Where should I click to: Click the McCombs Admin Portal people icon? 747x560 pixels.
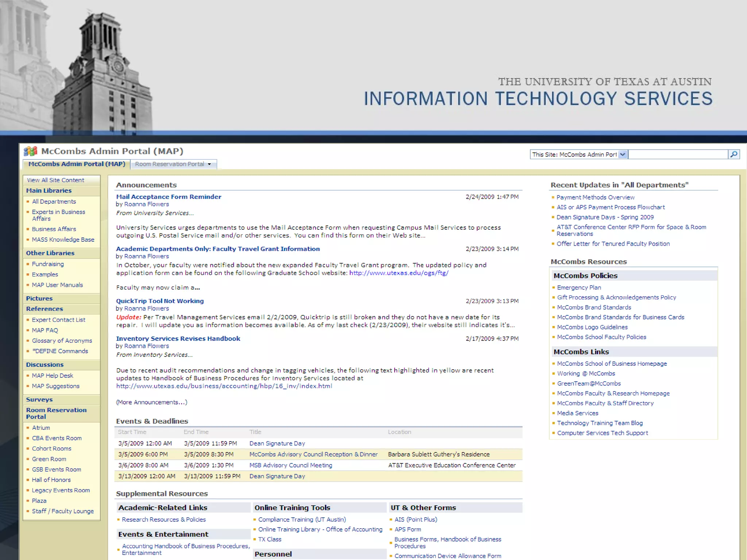coord(31,151)
